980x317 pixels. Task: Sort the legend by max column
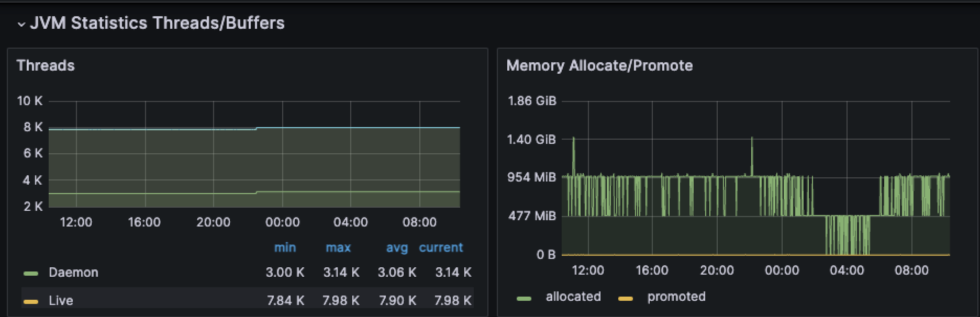click(338, 247)
